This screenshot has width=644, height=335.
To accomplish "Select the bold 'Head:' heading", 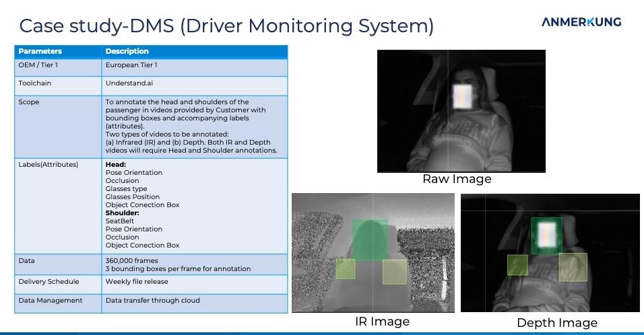I will pyautogui.click(x=115, y=164).
